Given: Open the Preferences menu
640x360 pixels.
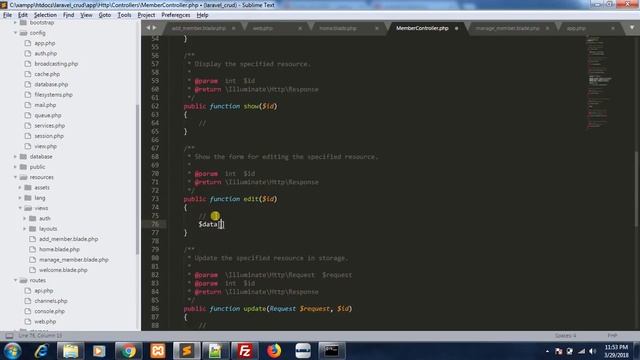Looking at the screenshot, I should [176, 15].
